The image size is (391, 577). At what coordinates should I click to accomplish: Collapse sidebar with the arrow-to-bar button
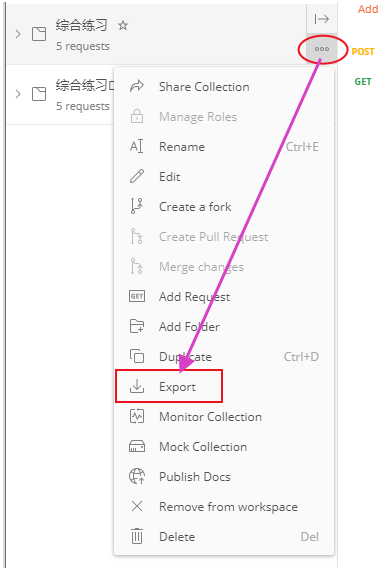321,19
